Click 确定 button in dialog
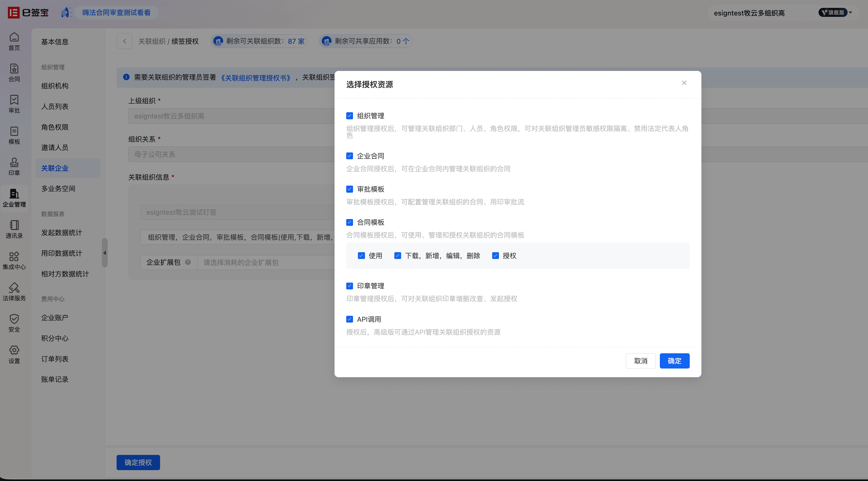 pyautogui.click(x=675, y=361)
